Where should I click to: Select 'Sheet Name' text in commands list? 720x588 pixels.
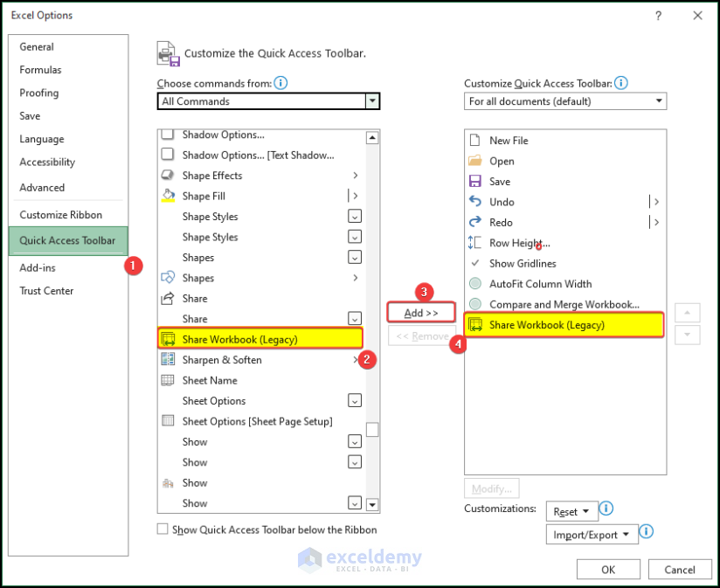point(210,380)
